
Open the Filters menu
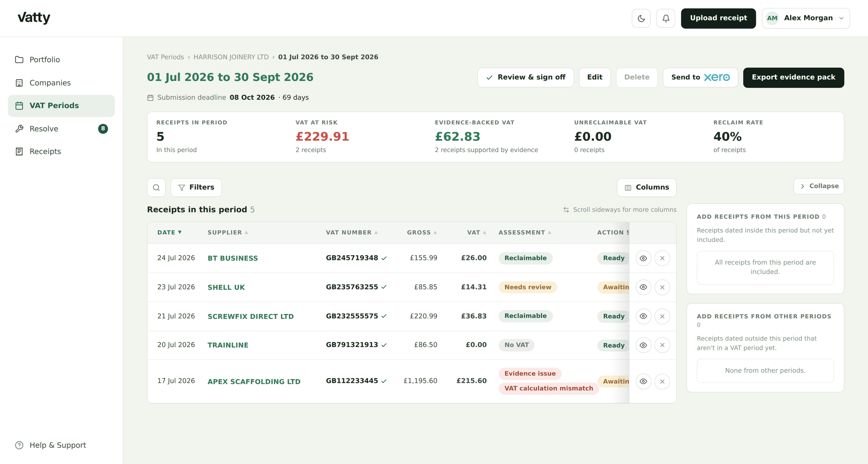tap(196, 188)
